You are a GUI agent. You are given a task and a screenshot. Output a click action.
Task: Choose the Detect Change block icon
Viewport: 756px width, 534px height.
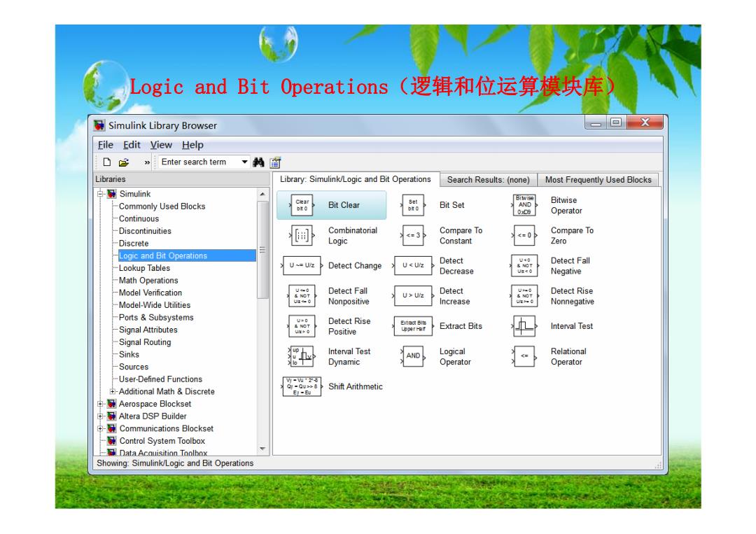(x=302, y=265)
